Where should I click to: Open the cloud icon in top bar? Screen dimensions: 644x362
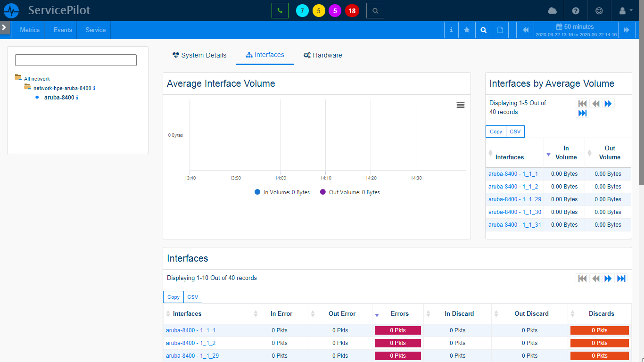click(552, 10)
